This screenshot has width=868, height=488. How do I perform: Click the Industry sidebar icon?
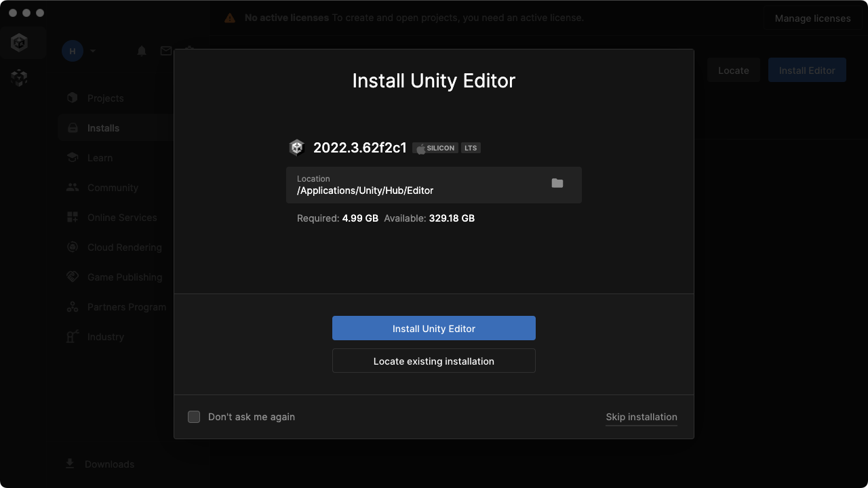73,337
